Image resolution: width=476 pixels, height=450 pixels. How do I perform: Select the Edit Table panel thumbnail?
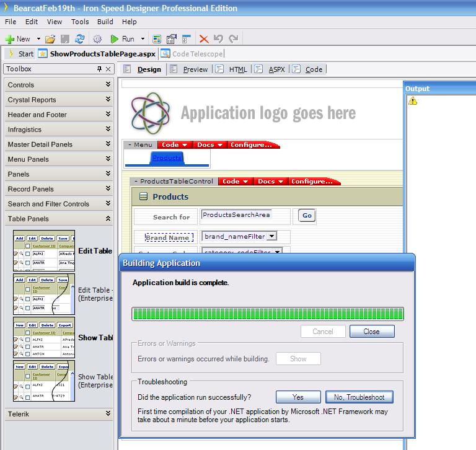[x=44, y=250]
